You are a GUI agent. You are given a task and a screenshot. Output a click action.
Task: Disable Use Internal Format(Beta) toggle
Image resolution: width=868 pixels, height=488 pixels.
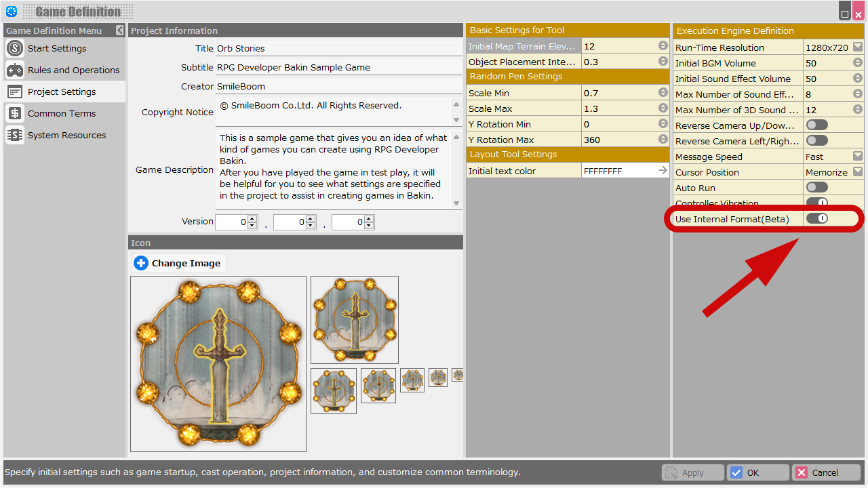click(816, 218)
